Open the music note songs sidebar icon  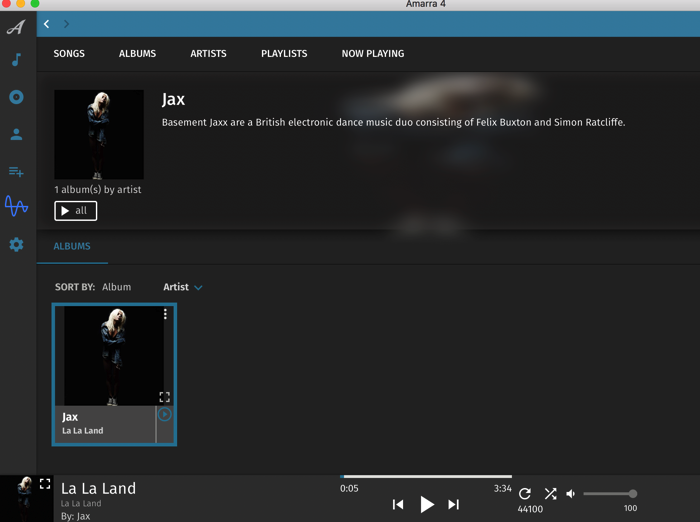pyautogui.click(x=16, y=60)
